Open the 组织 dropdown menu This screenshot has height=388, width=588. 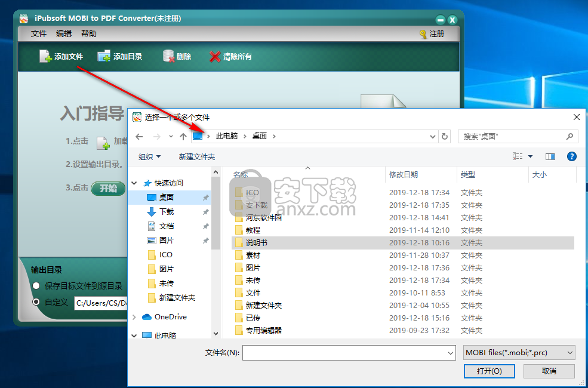tap(149, 157)
